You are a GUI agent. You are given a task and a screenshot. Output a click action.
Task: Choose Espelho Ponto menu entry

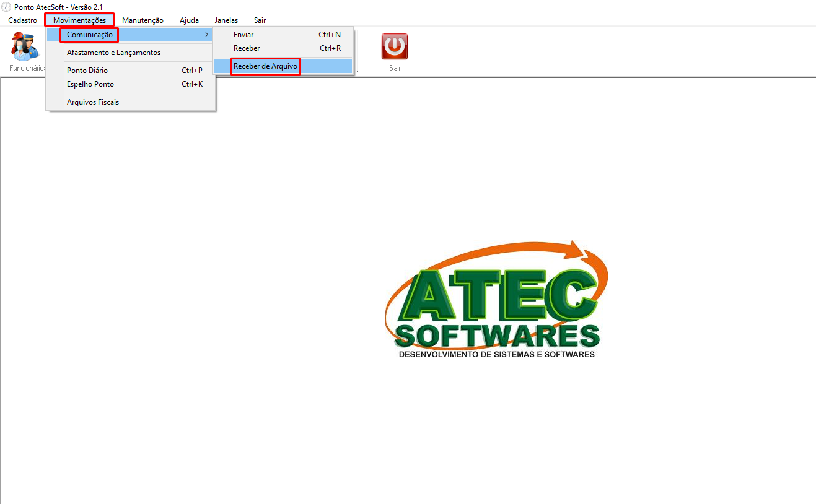(131, 84)
